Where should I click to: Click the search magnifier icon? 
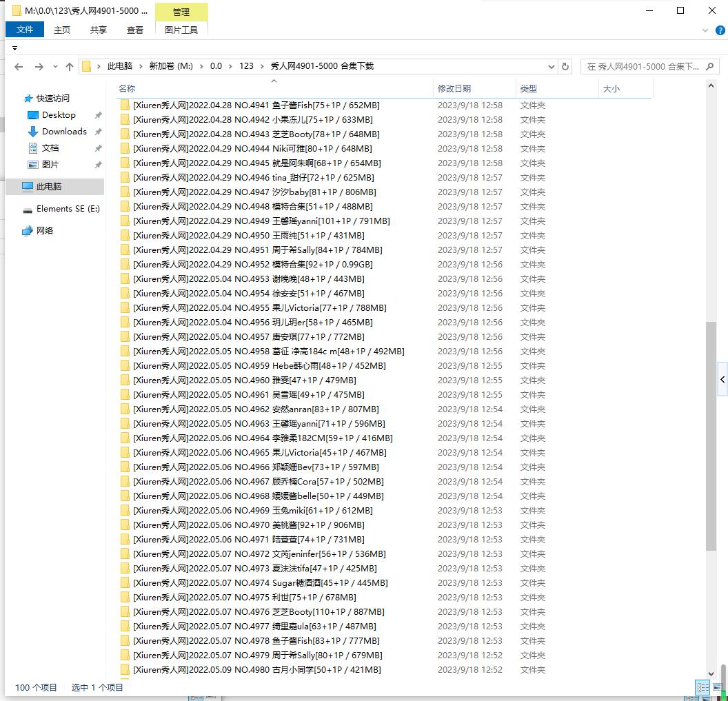pyautogui.click(x=709, y=66)
